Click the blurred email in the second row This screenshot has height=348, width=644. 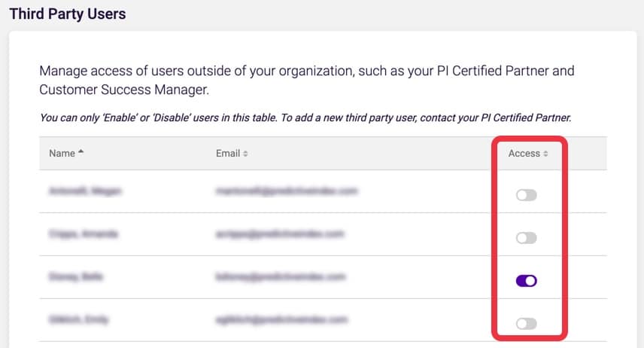(x=280, y=234)
